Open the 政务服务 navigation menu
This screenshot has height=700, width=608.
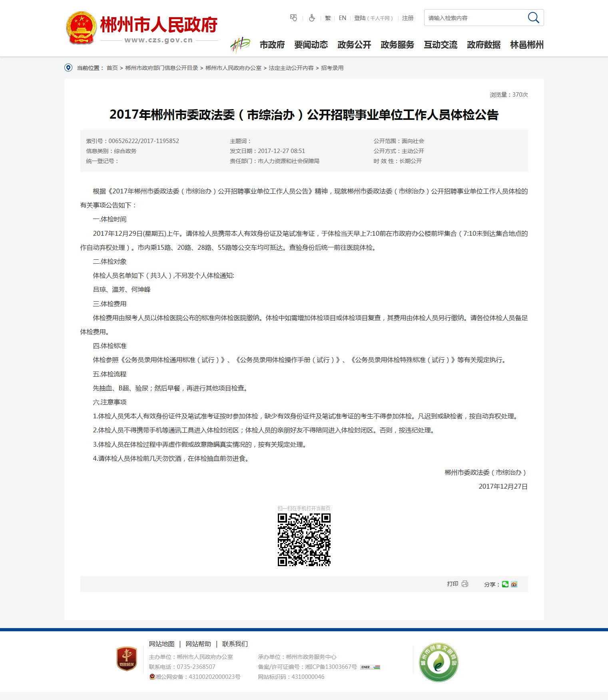coord(397,45)
